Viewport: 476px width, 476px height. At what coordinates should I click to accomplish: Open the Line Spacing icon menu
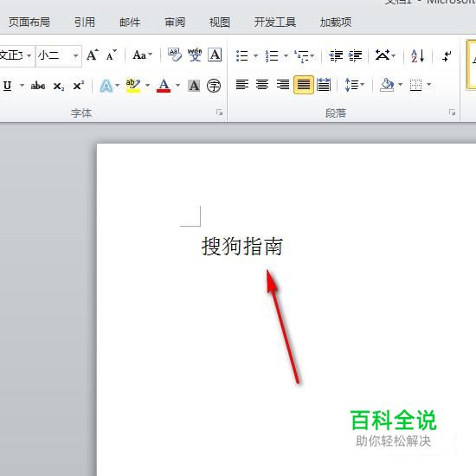354,85
